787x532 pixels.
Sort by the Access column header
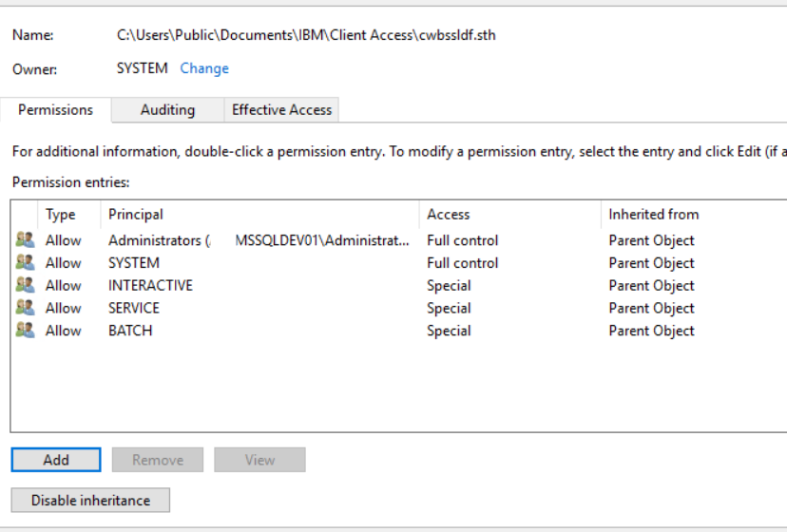point(510,215)
